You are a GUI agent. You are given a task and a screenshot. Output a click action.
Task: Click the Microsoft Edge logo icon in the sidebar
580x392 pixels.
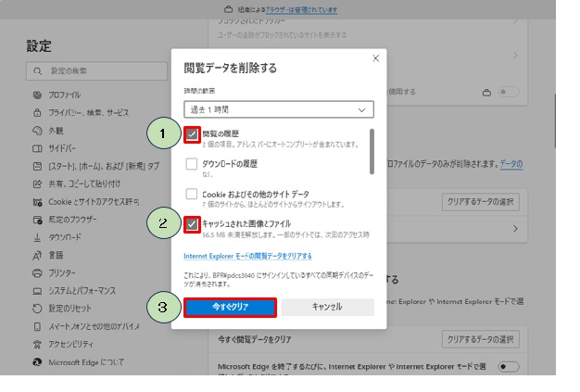pyautogui.click(x=37, y=362)
